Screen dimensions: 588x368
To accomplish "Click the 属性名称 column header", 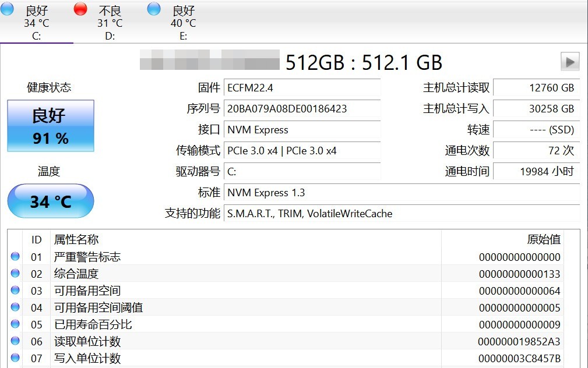I will 76,240.
